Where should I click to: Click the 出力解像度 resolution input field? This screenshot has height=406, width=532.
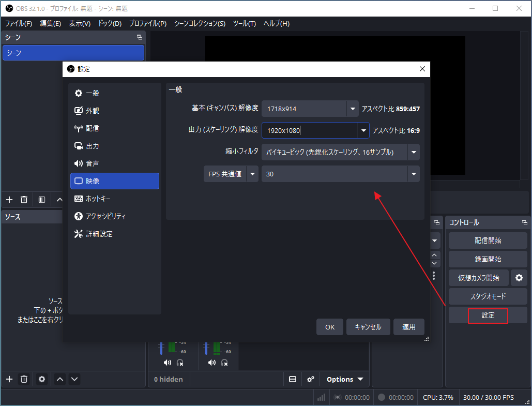pyautogui.click(x=310, y=130)
